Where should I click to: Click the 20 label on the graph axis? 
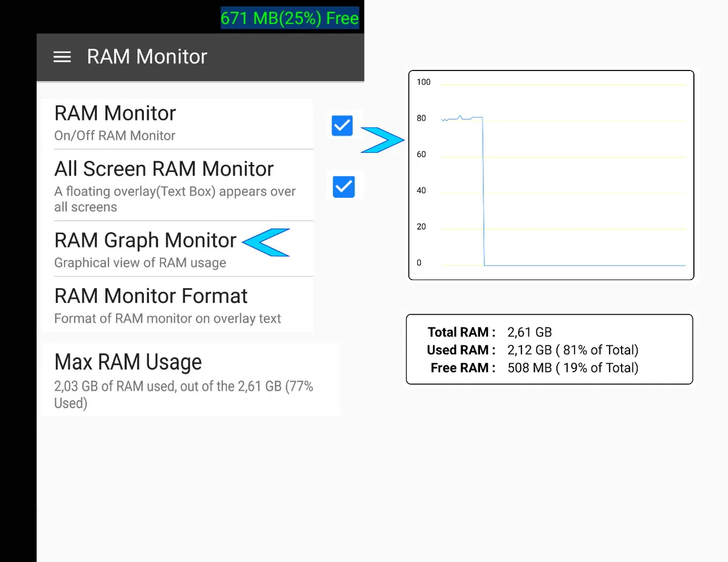(421, 226)
